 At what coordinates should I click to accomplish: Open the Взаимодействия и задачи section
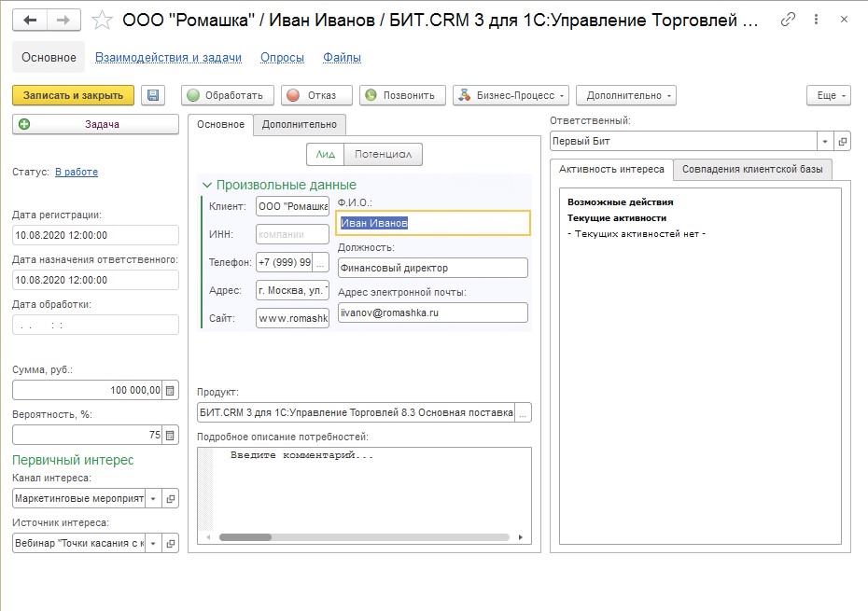[168, 57]
